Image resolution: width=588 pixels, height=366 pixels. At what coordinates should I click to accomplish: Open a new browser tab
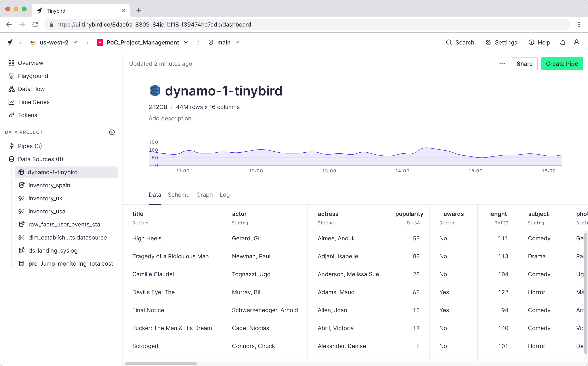[x=139, y=10]
